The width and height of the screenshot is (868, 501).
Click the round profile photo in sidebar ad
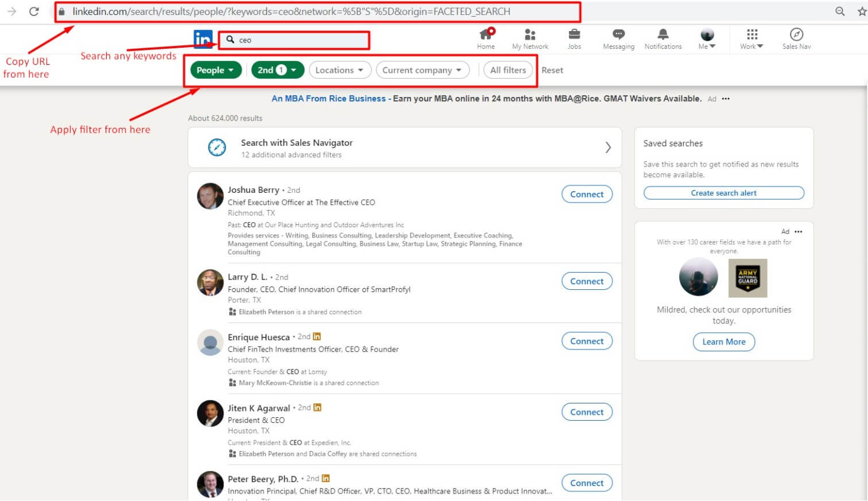[x=698, y=277]
